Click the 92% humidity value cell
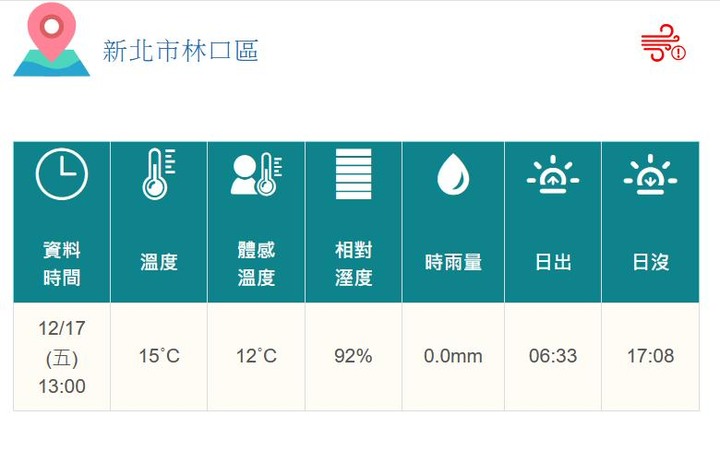720x463 pixels. click(x=353, y=356)
